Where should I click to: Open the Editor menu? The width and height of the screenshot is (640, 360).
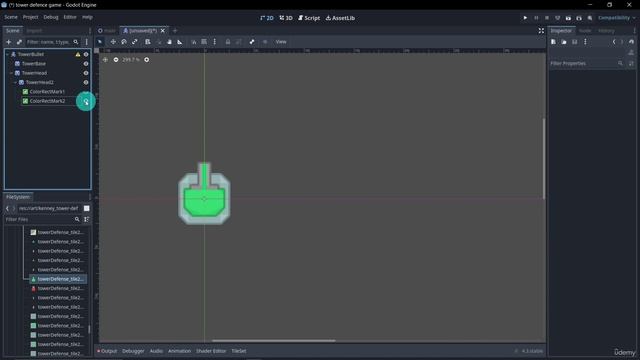[70, 17]
